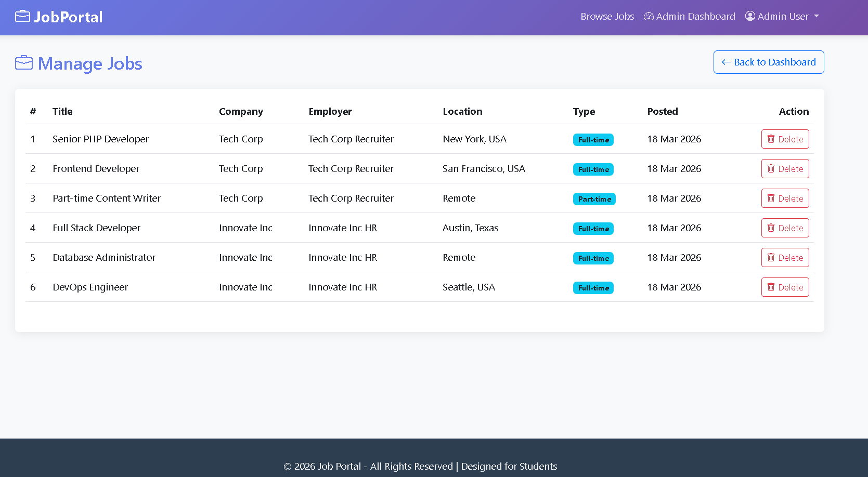Click the back arrow icon on Back to Dashboard

coord(726,62)
